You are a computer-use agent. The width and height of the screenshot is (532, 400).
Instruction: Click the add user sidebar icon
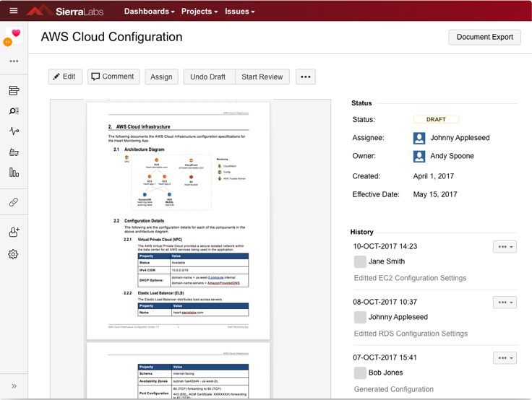(14, 232)
